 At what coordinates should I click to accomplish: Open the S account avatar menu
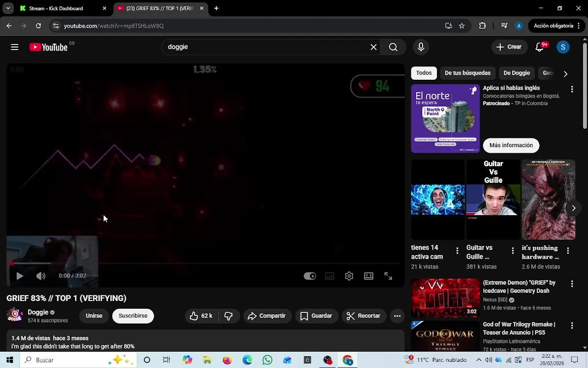point(563,47)
